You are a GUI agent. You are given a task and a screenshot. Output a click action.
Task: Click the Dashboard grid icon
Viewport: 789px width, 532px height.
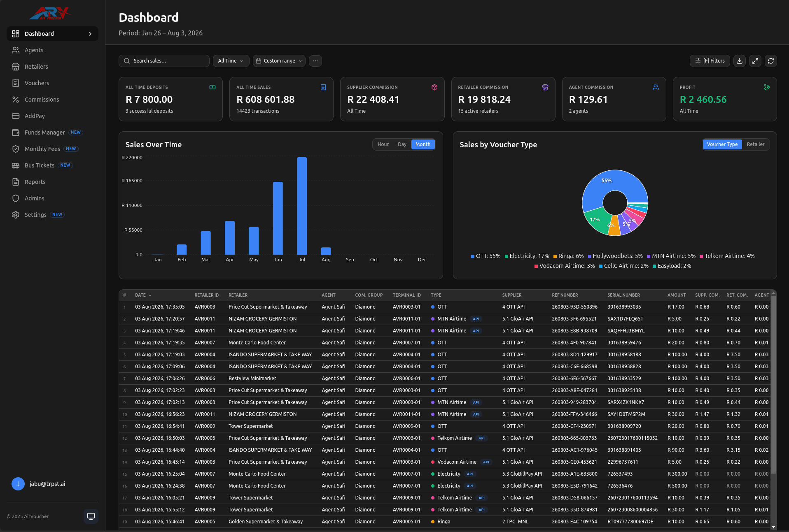pyautogui.click(x=16, y=34)
